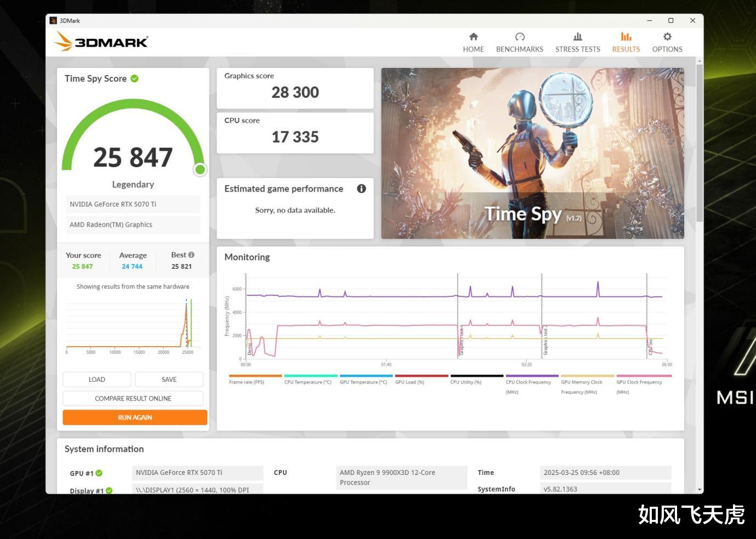This screenshot has height=539, width=756.
Task: Open the Stress Tests tab
Action: tap(577, 42)
